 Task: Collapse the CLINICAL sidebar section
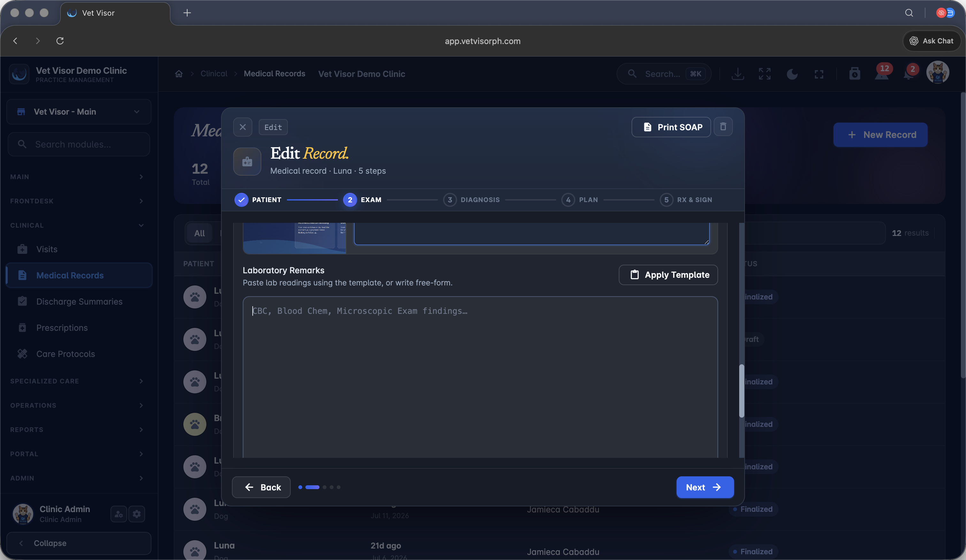coord(77,225)
